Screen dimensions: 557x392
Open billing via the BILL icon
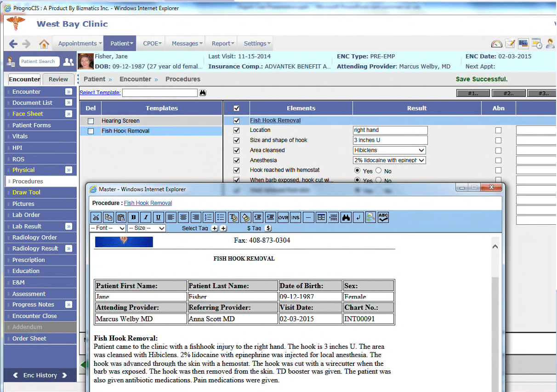tap(523, 43)
